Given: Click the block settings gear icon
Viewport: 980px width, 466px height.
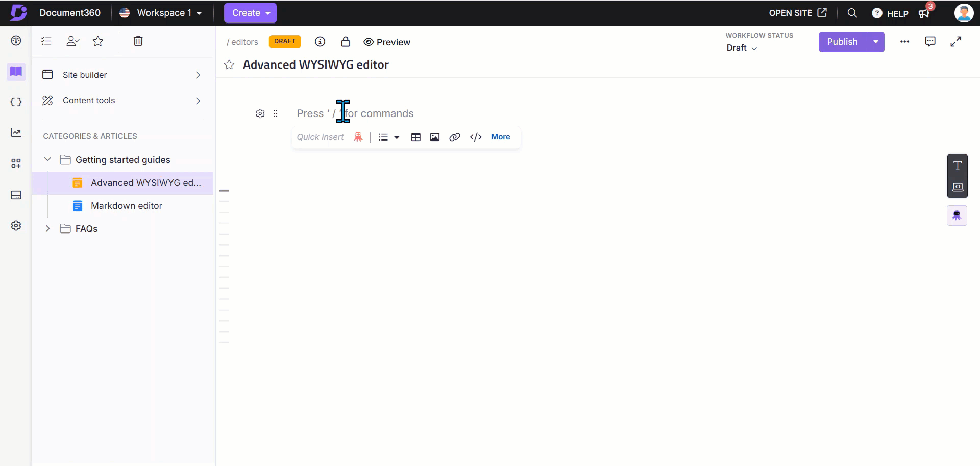Looking at the screenshot, I should coord(260,113).
